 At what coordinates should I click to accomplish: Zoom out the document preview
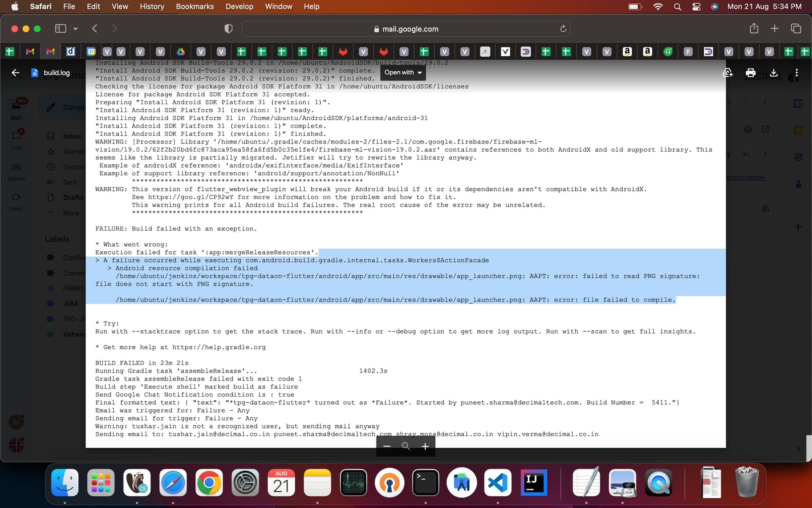click(x=387, y=446)
